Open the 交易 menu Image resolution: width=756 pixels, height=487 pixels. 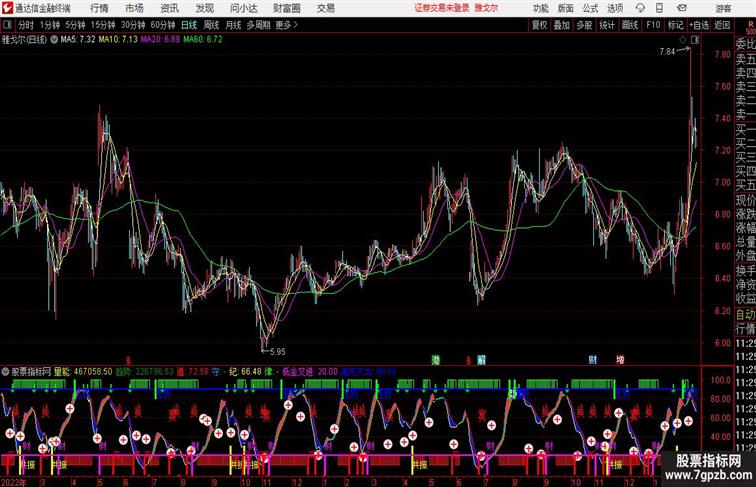(326, 8)
